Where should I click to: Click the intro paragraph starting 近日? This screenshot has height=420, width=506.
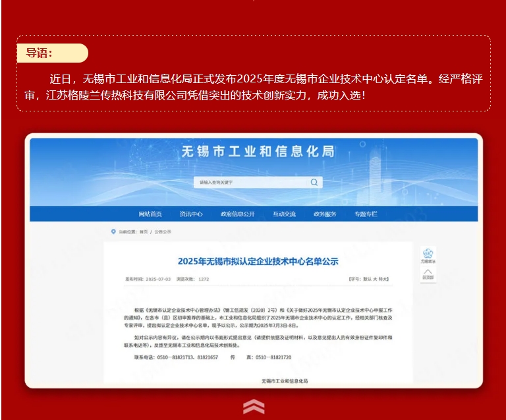(254, 87)
